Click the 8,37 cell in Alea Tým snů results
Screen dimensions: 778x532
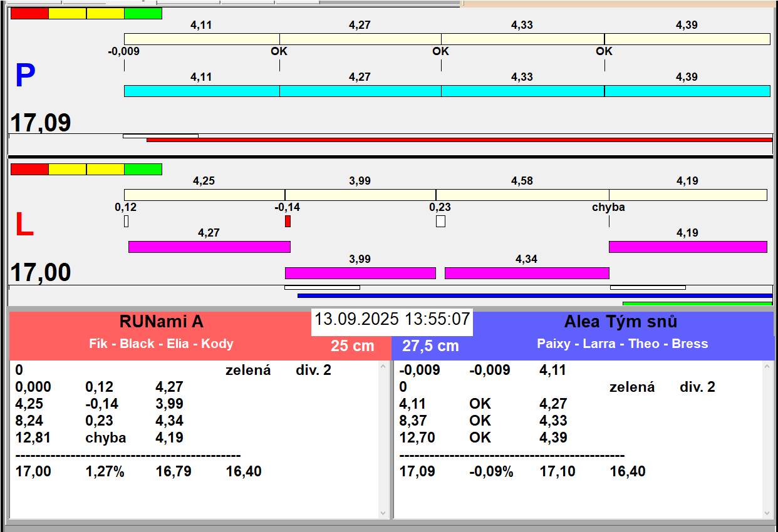(413, 421)
